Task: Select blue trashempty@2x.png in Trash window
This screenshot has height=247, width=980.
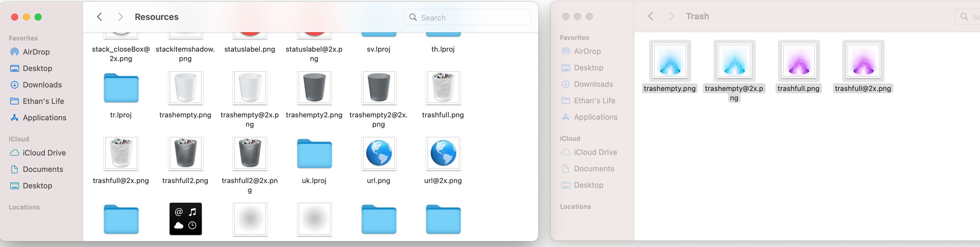Action: pyautogui.click(x=734, y=61)
